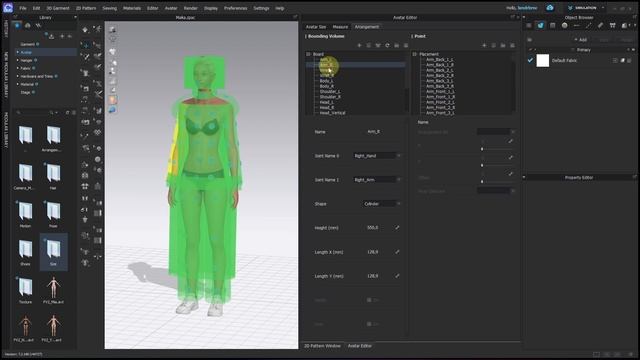This screenshot has width=640, height=360.
Task: Open the File menu
Action: click(23, 8)
